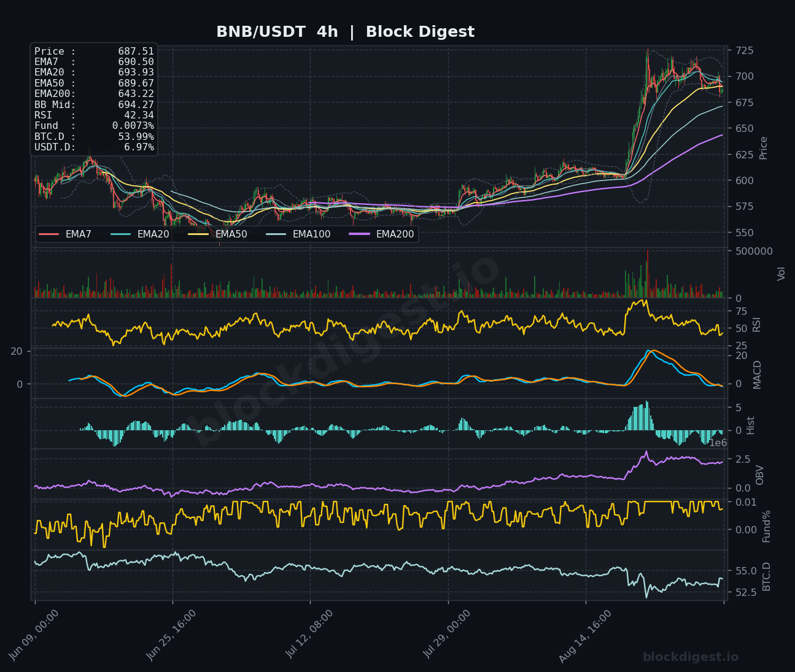
Task: Select the EMA100 label in the legend
Action: click(311, 234)
